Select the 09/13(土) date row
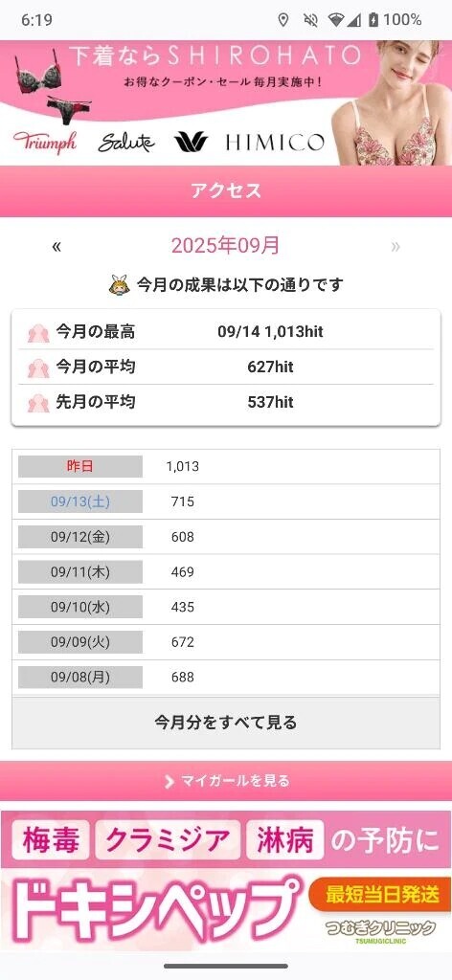 pyautogui.click(x=226, y=501)
